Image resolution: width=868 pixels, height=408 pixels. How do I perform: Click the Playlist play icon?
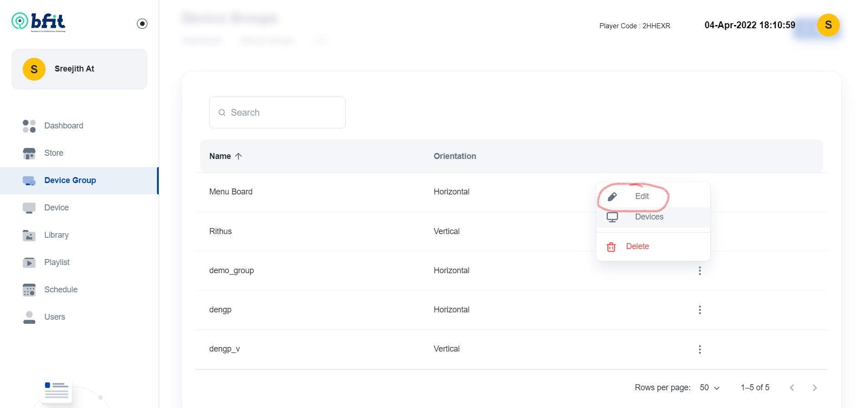(x=29, y=263)
